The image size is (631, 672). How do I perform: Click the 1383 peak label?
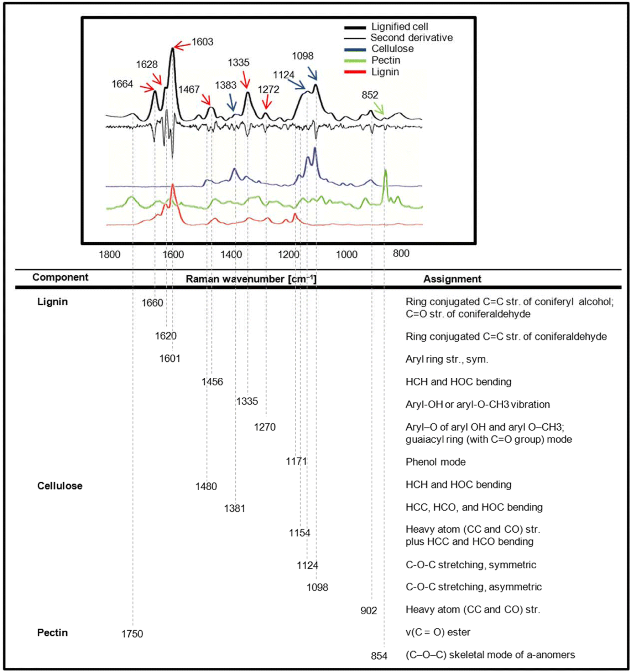[x=225, y=85]
